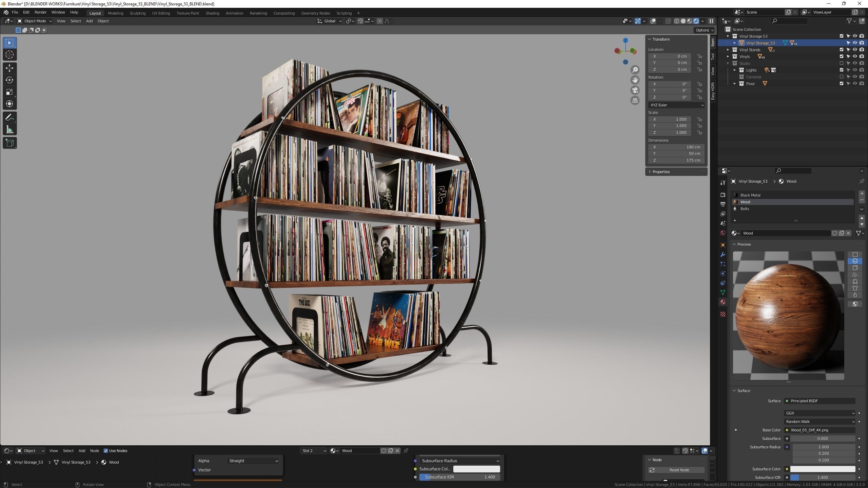Open the Render properties tab

723,195
